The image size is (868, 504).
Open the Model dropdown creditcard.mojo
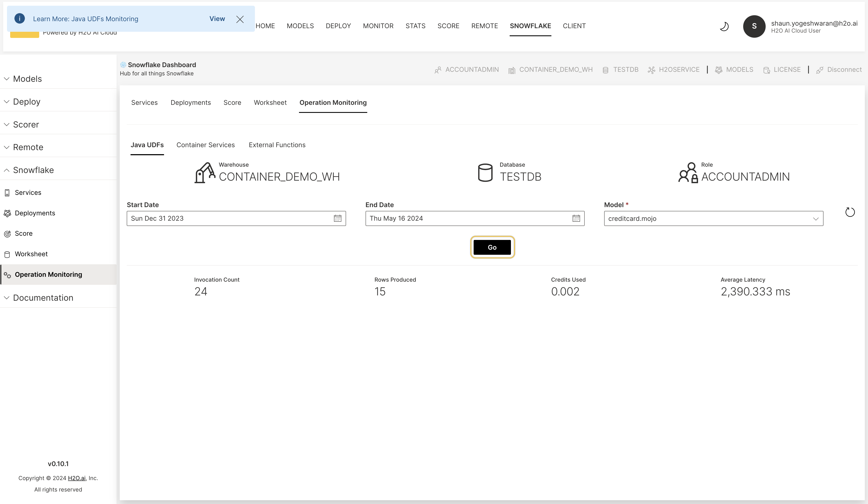click(713, 219)
